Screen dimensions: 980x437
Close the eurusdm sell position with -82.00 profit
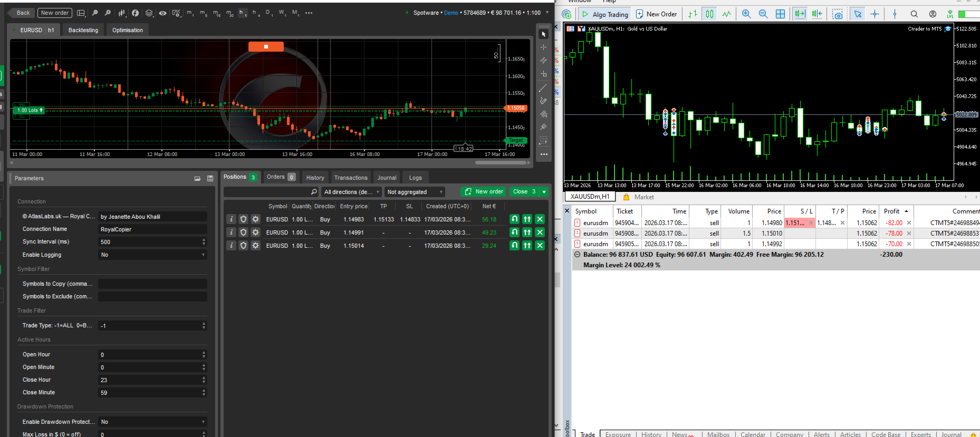click(909, 223)
